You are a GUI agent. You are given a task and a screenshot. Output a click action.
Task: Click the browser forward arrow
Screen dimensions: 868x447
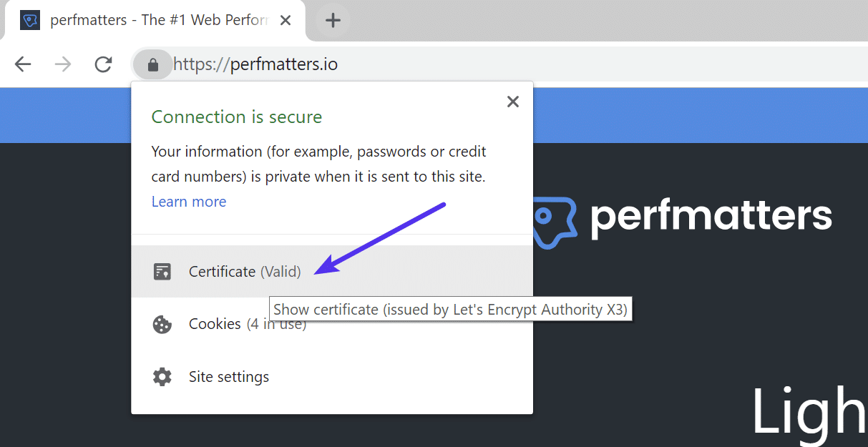pos(63,64)
